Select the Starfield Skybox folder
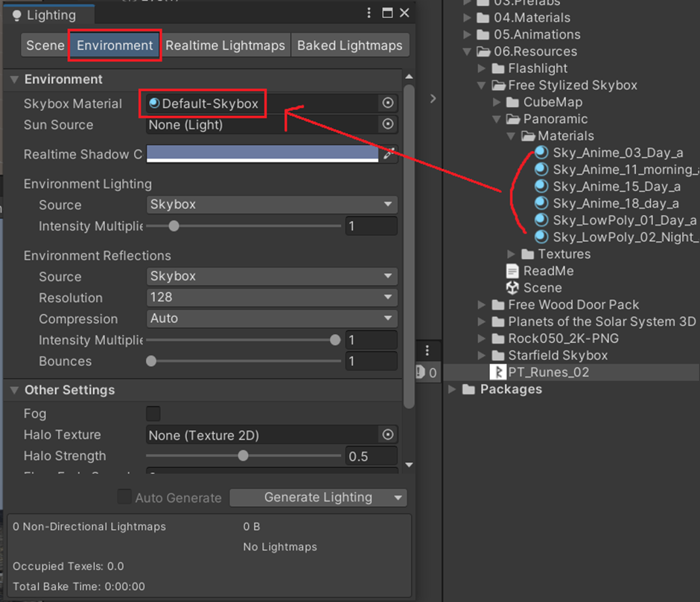The width and height of the screenshot is (700, 602). (x=550, y=355)
